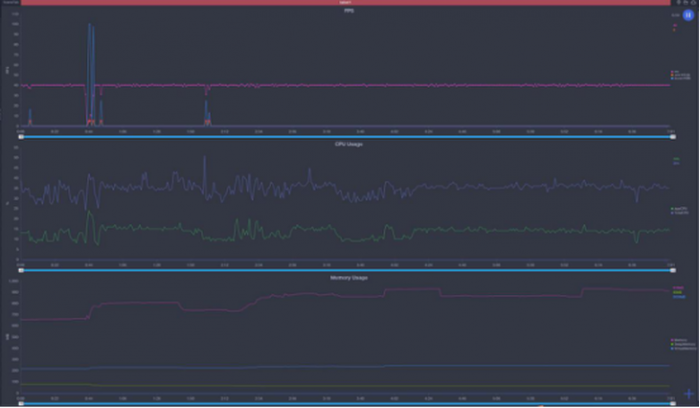
Task: Click the cloud icon in the top-right corner
Action: click(695, 3)
